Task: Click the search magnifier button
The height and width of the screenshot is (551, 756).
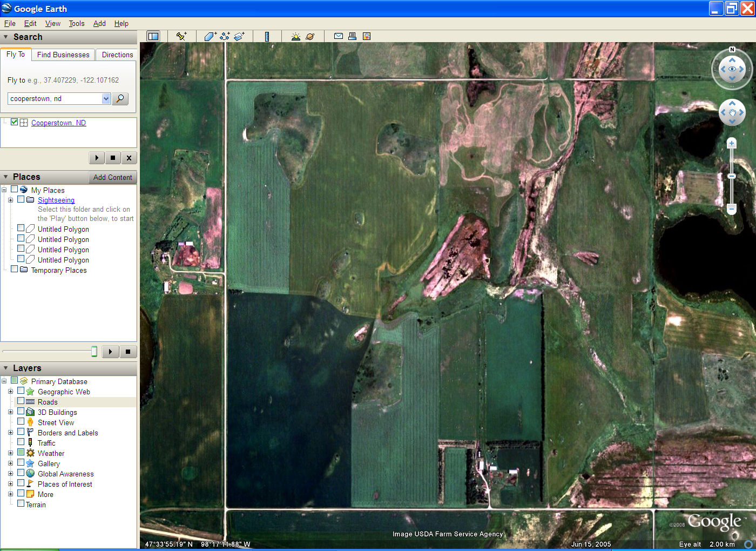Action: point(120,98)
